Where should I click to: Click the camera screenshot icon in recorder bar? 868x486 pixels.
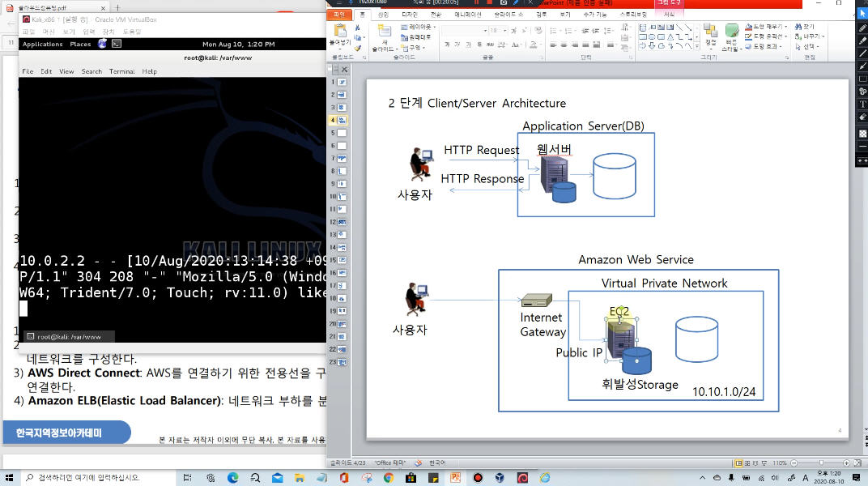[x=503, y=2]
